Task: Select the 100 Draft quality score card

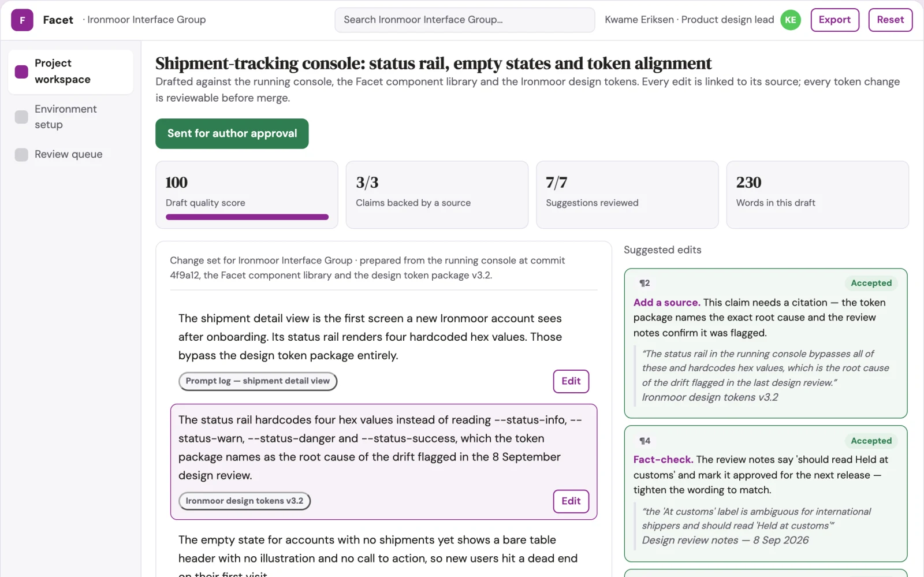Action: tap(247, 195)
